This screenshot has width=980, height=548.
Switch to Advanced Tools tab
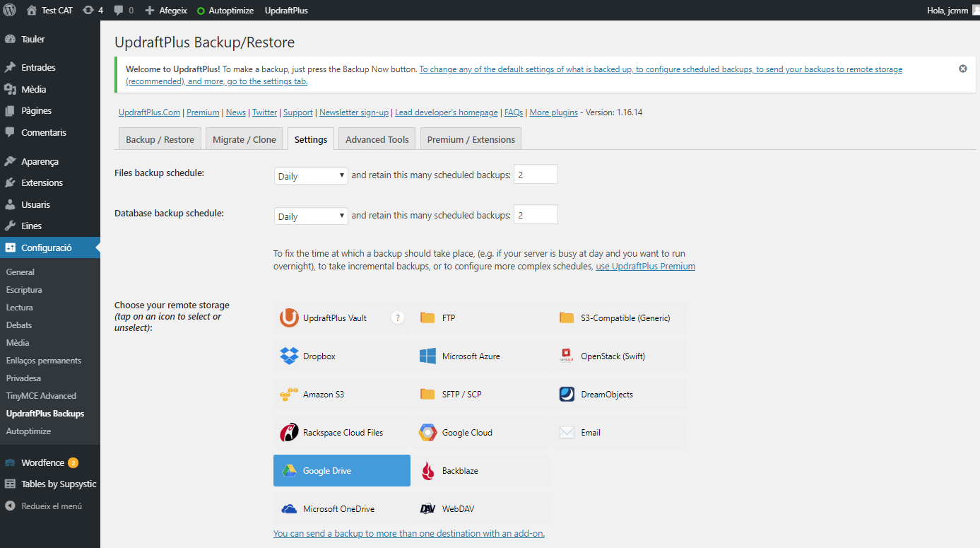pyautogui.click(x=377, y=139)
